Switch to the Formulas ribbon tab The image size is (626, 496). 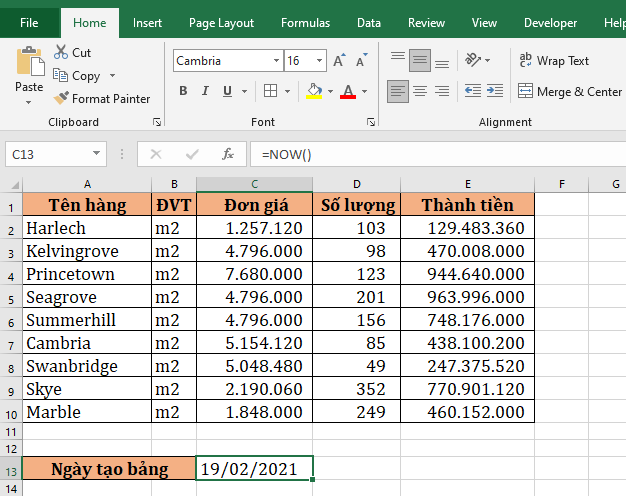[x=305, y=23]
